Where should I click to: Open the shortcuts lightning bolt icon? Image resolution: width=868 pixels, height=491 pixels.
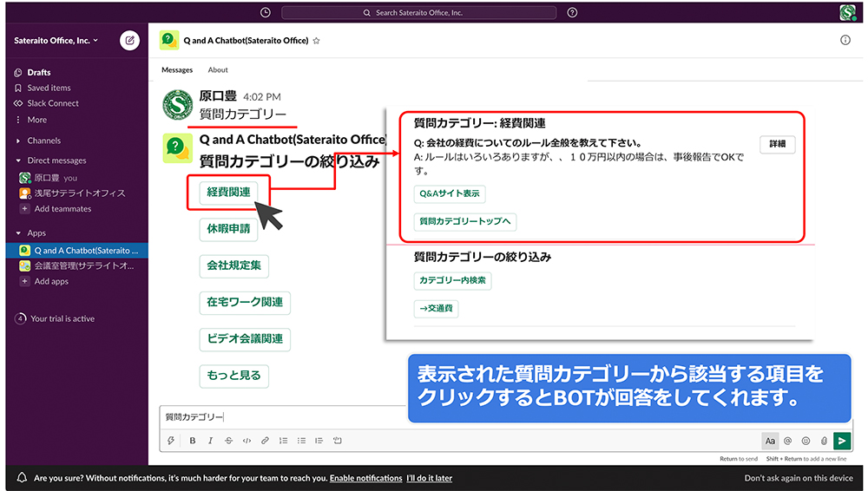tap(171, 441)
